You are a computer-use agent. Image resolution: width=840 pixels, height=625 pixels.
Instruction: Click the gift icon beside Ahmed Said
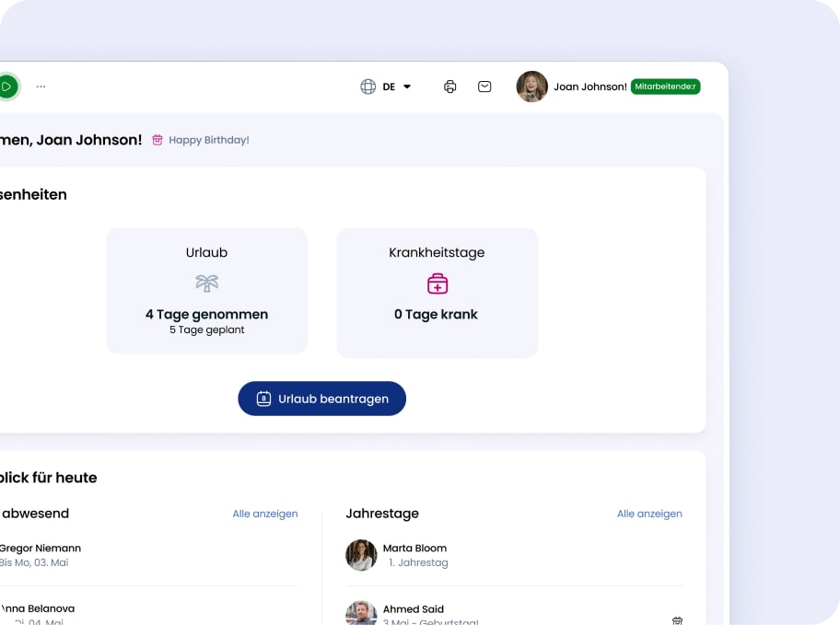click(677, 620)
